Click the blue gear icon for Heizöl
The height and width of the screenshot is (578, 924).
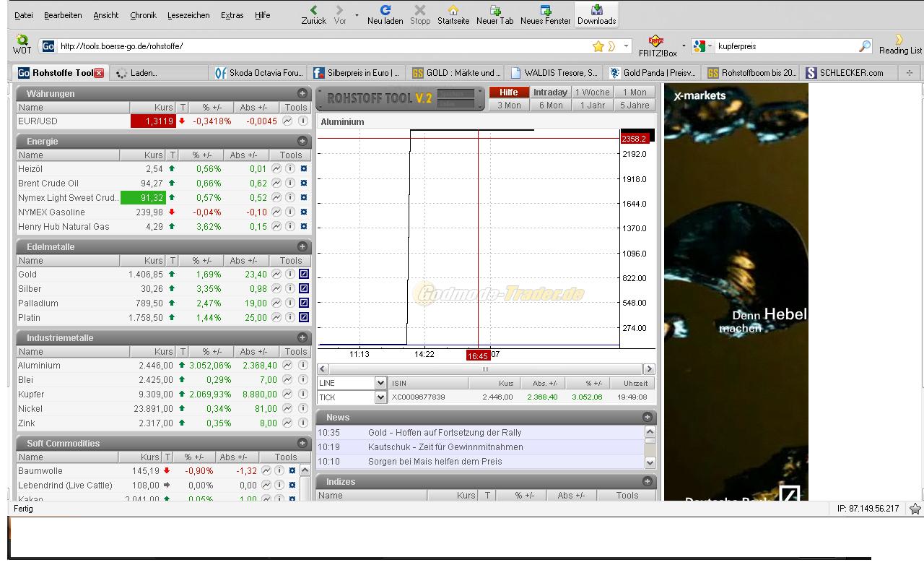(304, 169)
